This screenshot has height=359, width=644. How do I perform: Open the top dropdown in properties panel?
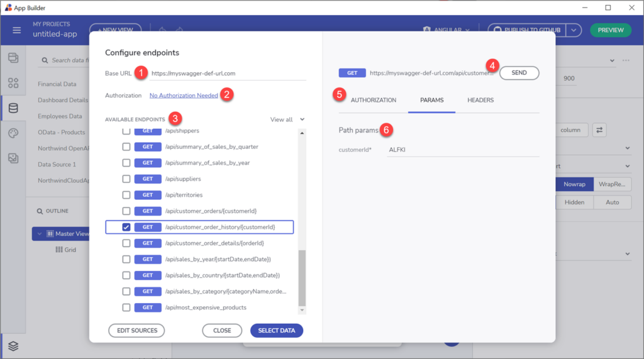click(x=612, y=60)
